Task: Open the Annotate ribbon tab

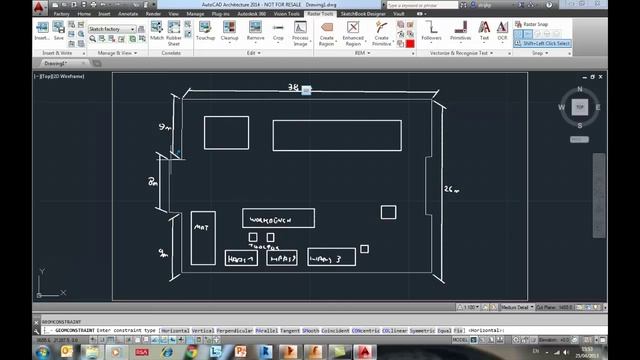Action: (128, 14)
